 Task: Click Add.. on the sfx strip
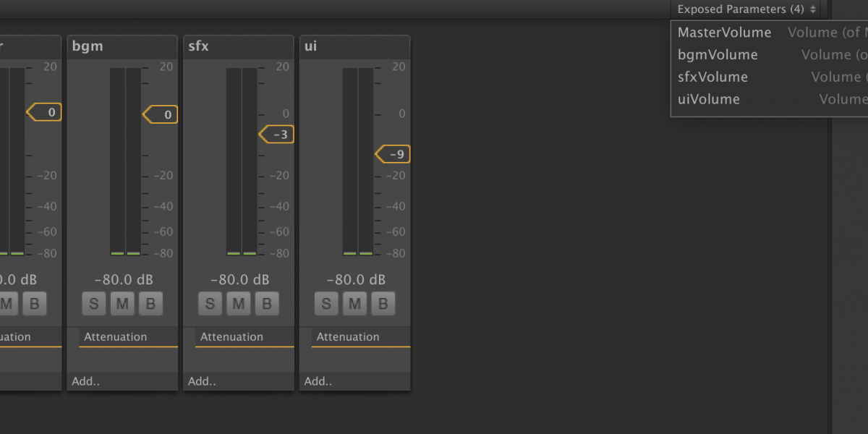202,381
